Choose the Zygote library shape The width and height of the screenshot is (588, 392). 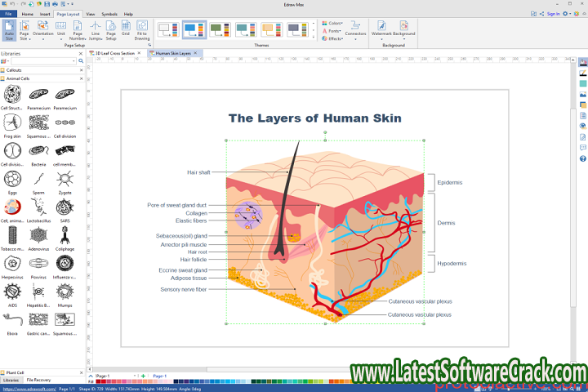click(64, 180)
